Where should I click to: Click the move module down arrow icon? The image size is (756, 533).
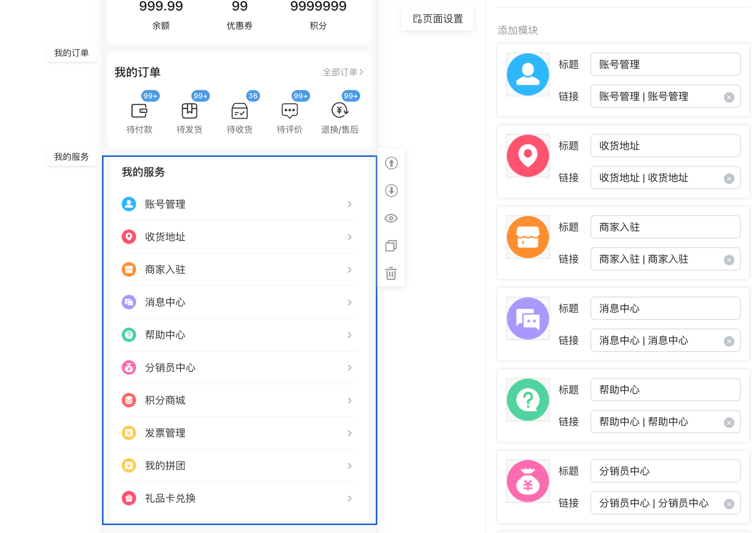[391, 191]
